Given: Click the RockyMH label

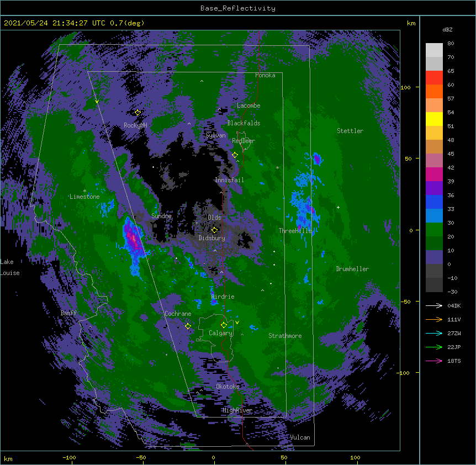Looking at the screenshot, I should (135, 125).
